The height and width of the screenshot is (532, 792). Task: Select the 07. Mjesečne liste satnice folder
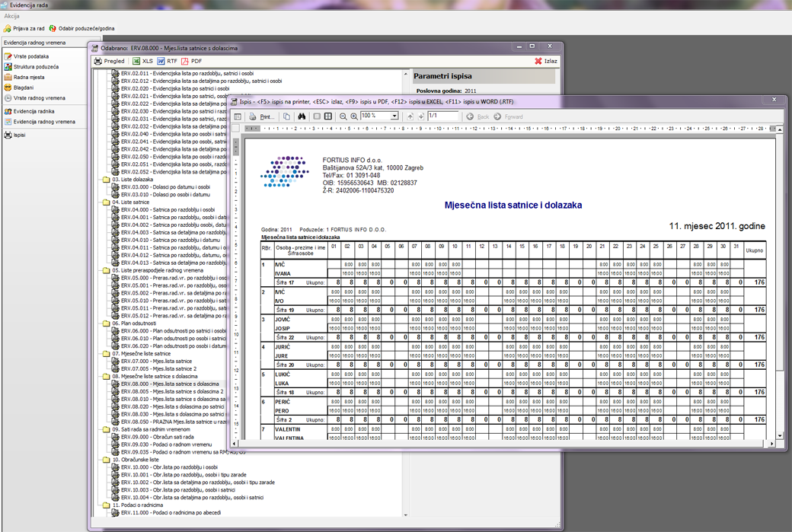coord(141,353)
